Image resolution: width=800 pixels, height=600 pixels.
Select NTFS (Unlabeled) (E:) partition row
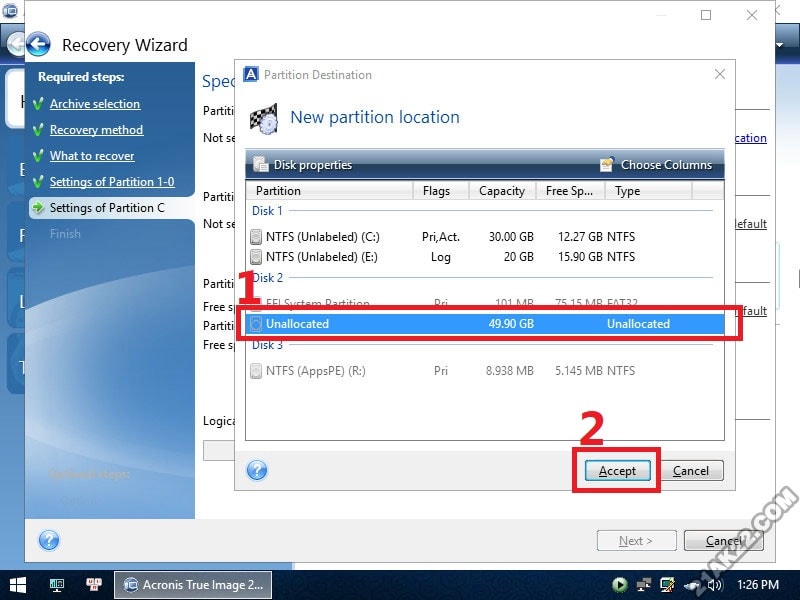(x=485, y=256)
